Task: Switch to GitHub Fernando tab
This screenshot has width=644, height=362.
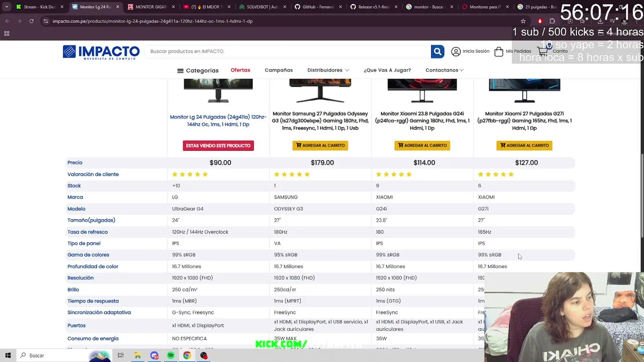Action: click(318, 7)
